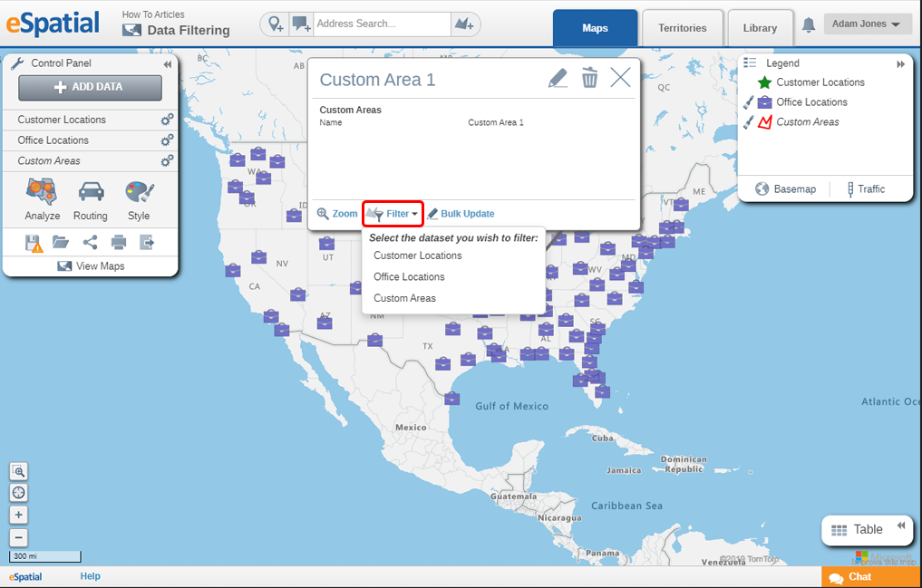
Task: Open settings gear for Office Locations
Action: tap(167, 140)
